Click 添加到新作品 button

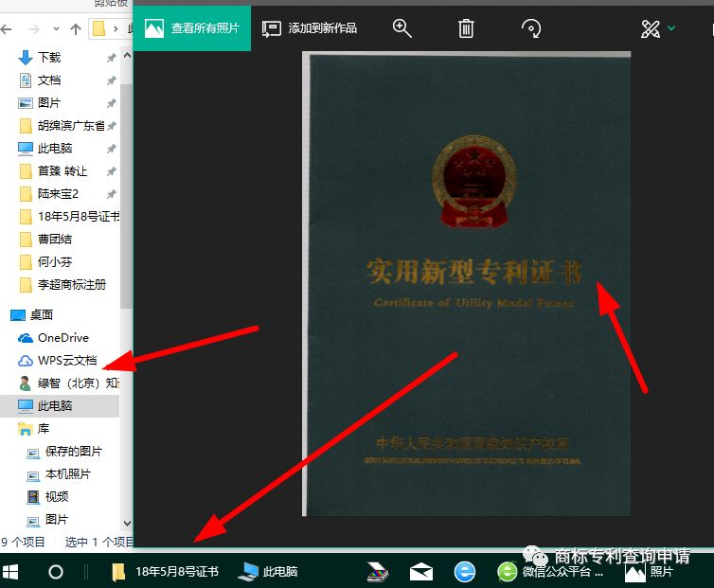tap(310, 28)
